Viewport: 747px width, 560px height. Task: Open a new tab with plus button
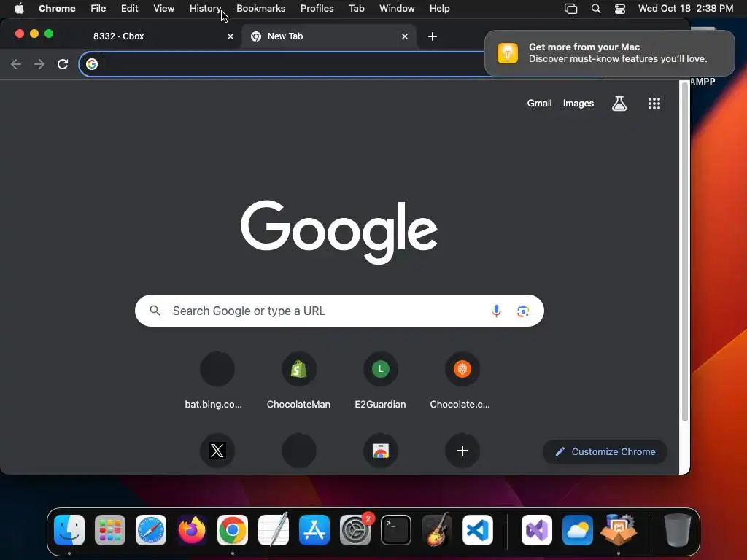point(432,36)
